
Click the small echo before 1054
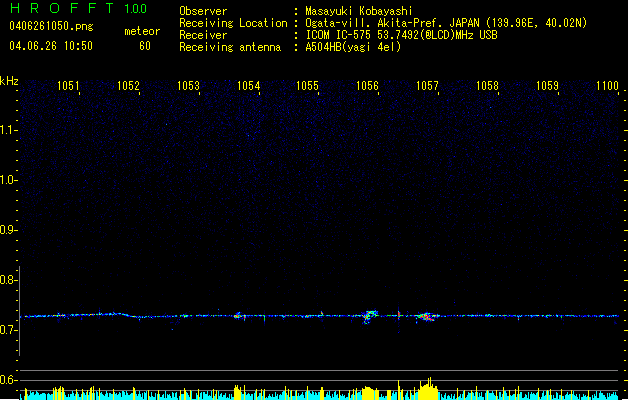(x=239, y=316)
